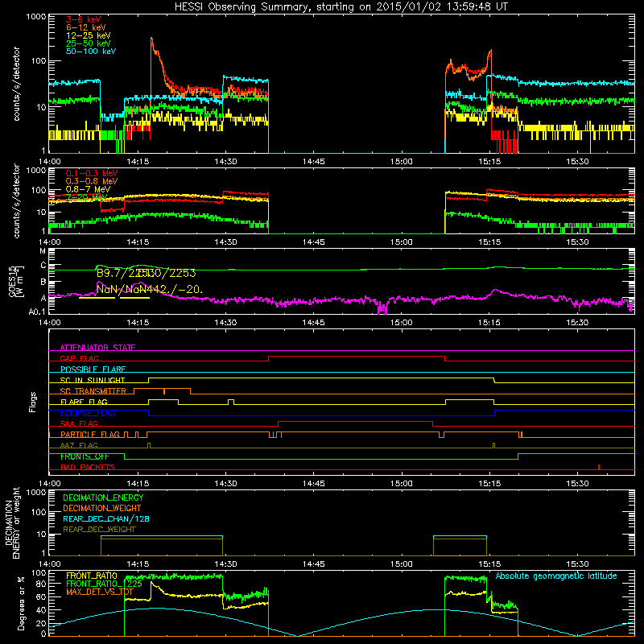Select the 3-6 keV legend label

coord(84,19)
